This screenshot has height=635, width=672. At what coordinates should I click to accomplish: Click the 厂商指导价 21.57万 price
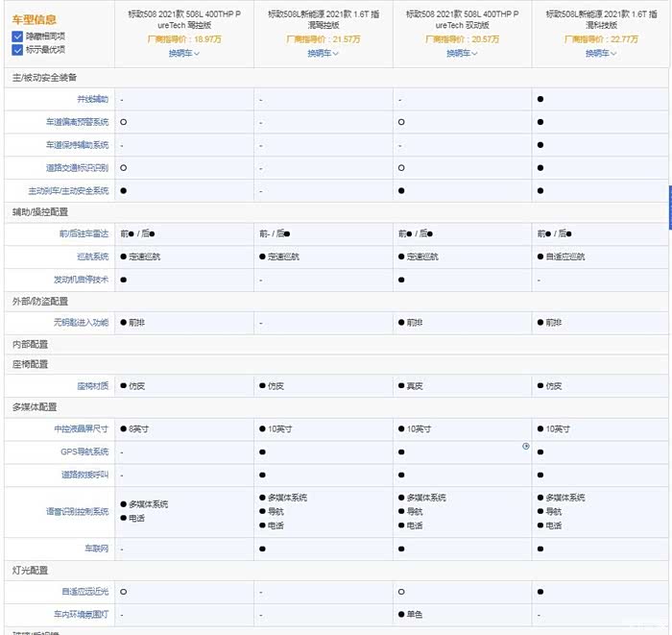pyautogui.click(x=324, y=39)
